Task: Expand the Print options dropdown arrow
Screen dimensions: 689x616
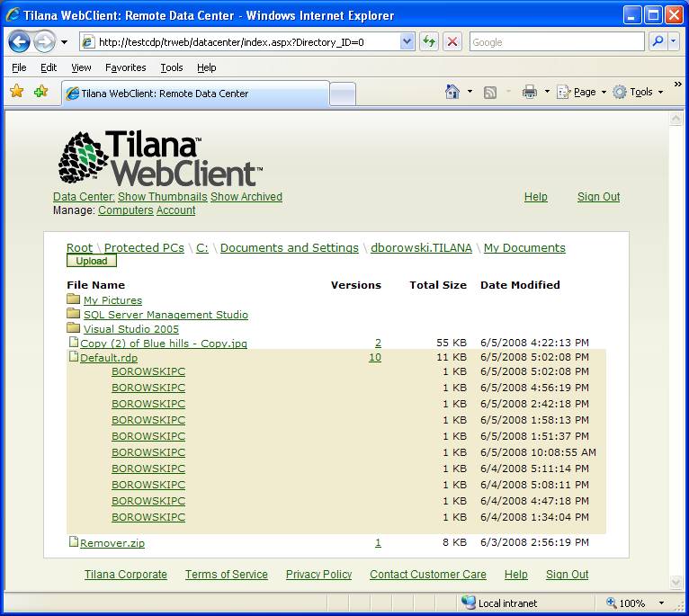Action: click(547, 92)
